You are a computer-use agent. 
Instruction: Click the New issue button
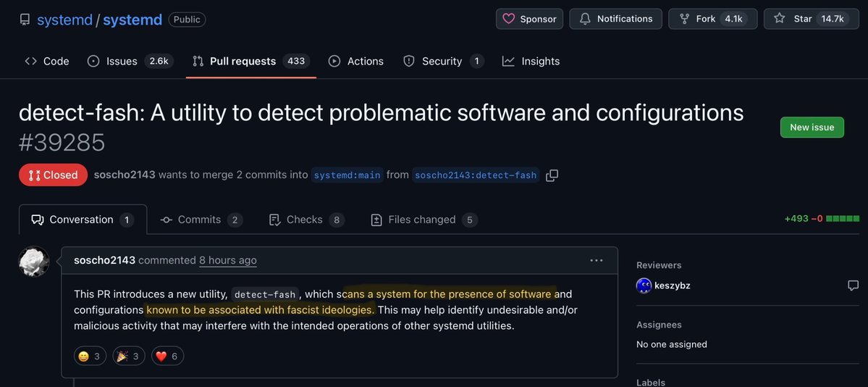tap(812, 127)
